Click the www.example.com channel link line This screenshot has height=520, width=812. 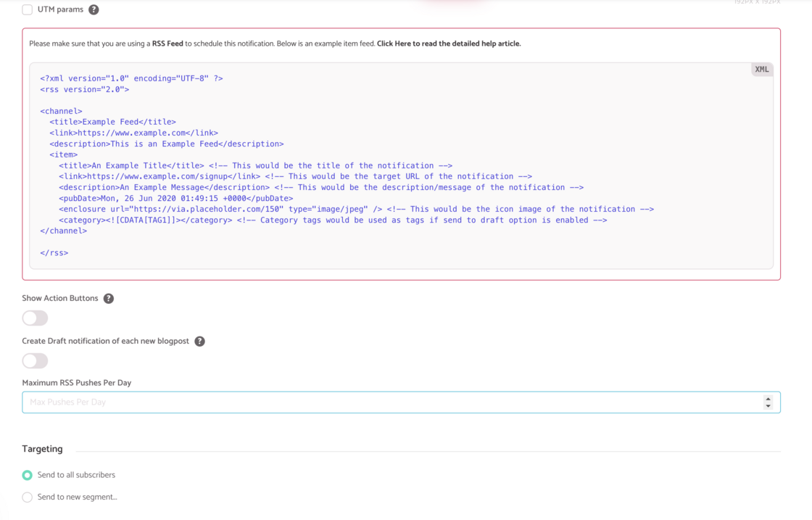tap(134, 133)
